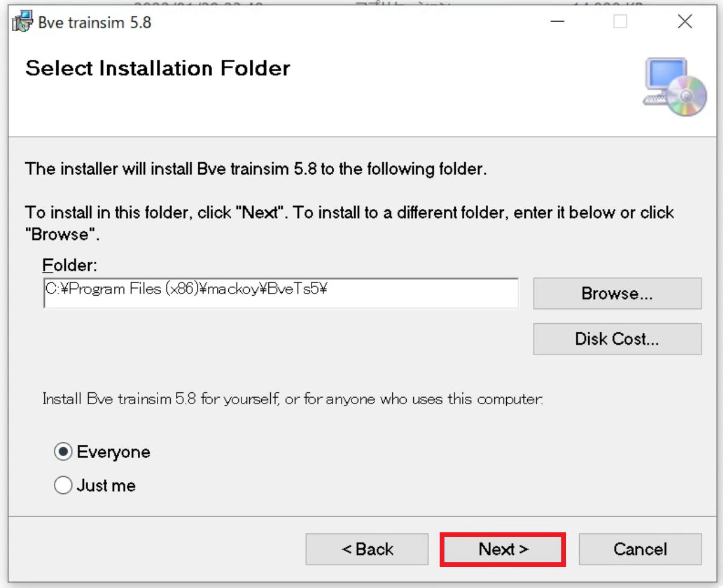The height and width of the screenshot is (588, 723).
Task: Click the computer and CD banner image
Action: click(675, 87)
